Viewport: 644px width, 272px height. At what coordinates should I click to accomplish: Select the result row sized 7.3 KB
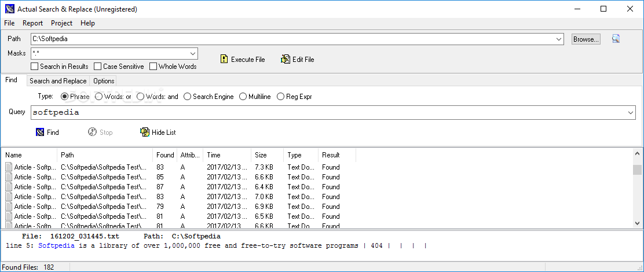pos(179,167)
